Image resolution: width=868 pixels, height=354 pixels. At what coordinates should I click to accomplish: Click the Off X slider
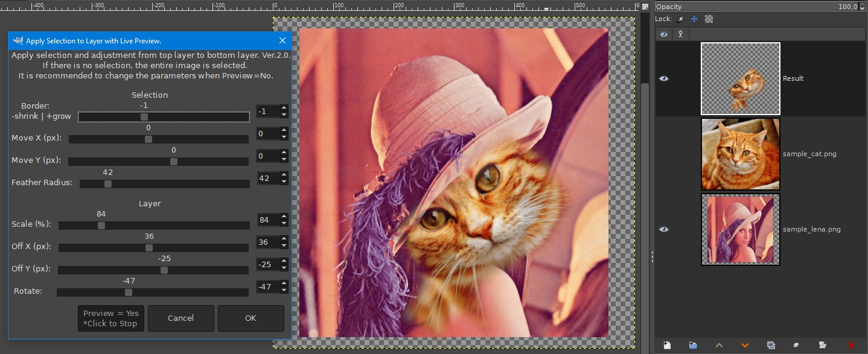[x=153, y=248]
